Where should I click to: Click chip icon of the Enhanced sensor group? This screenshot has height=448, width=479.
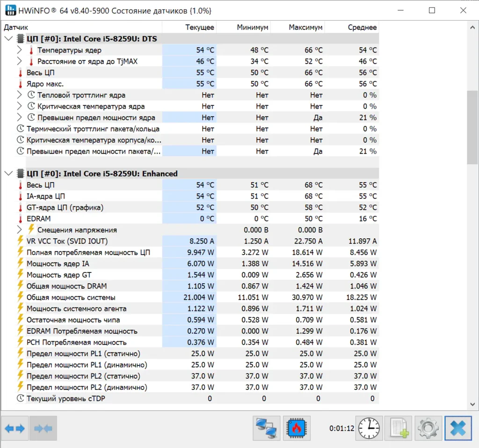(21, 174)
